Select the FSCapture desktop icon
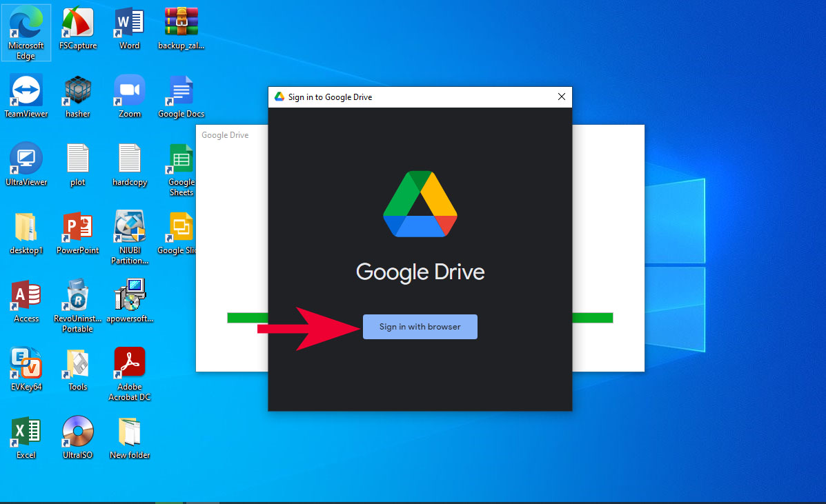The height and width of the screenshot is (504, 826). coord(78,28)
